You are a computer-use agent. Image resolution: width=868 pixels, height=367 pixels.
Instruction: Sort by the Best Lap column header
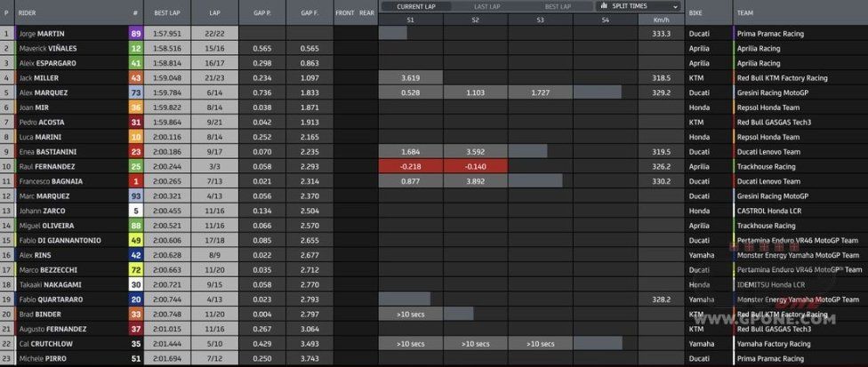[168, 12]
